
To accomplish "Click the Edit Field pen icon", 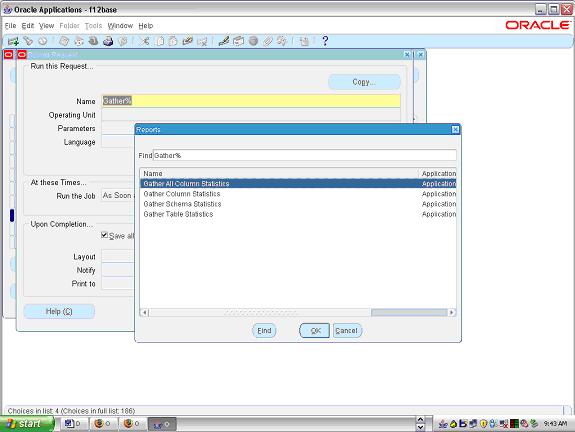I will click(x=224, y=41).
